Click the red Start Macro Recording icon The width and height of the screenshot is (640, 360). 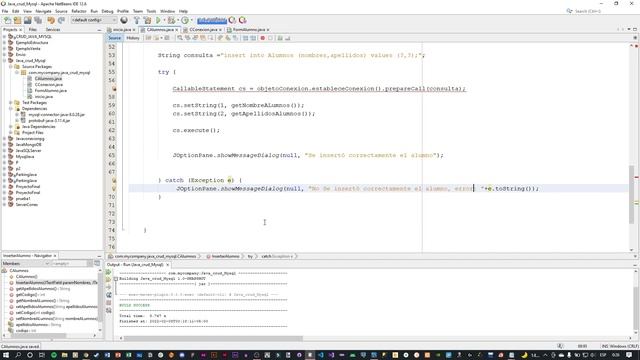262,38
